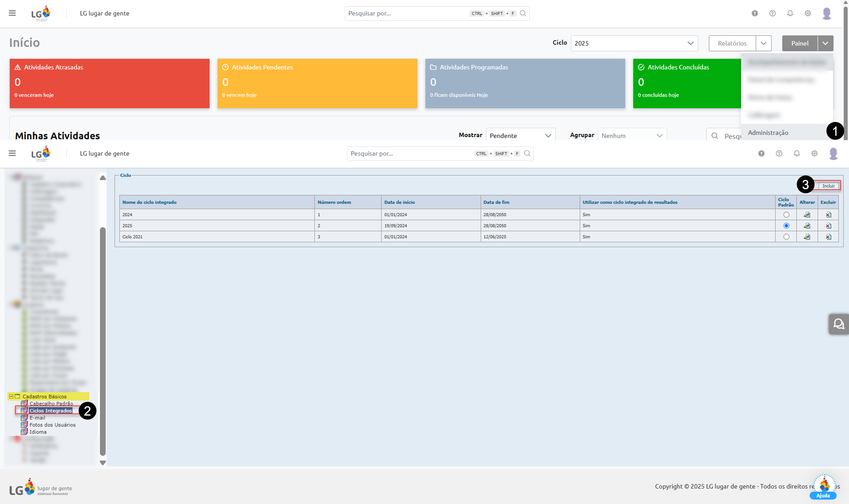Open the Ciclo 2025 dropdown
The image size is (849, 504).
coord(634,43)
